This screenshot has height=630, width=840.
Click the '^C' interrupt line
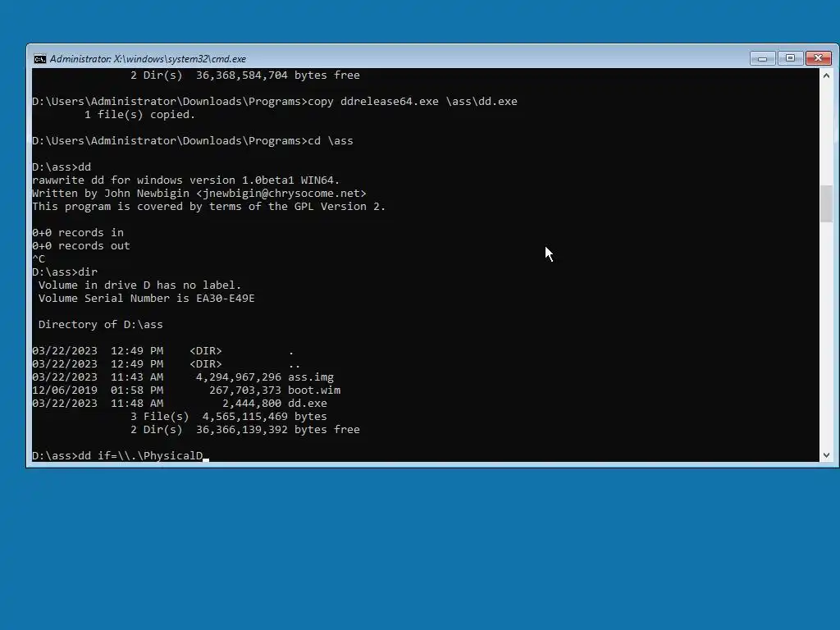pos(39,258)
